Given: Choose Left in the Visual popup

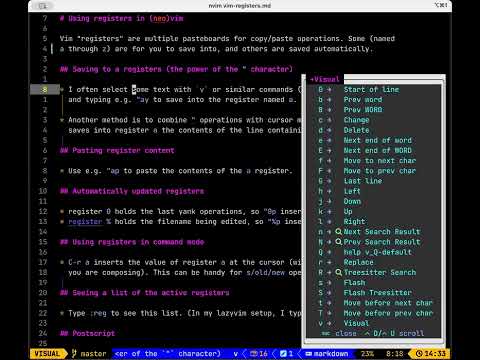Looking at the screenshot, I should pos(352,191).
